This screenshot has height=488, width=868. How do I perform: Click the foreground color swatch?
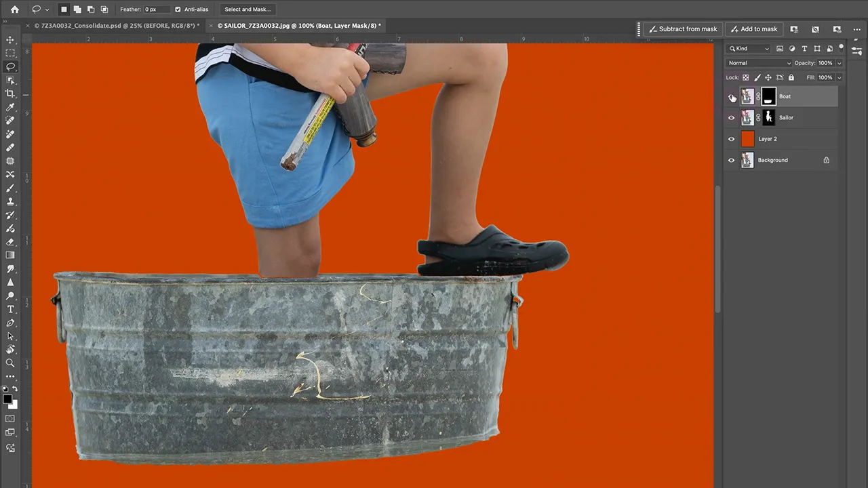(7, 399)
